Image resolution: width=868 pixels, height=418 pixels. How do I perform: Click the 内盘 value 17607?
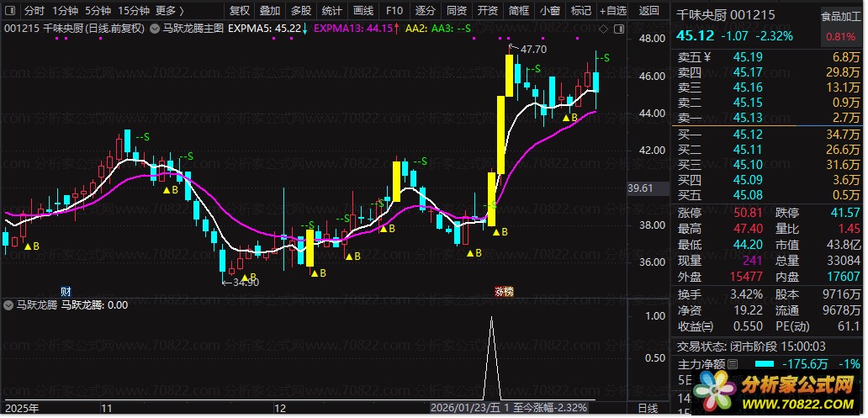pyautogui.click(x=843, y=277)
